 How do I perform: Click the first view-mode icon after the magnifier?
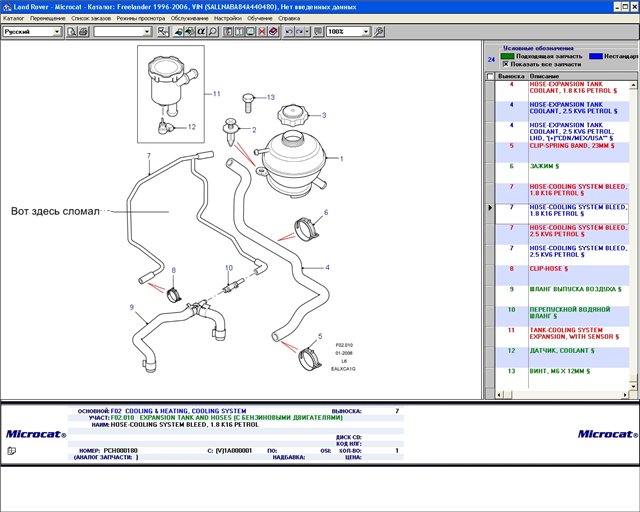coord(228,31)
